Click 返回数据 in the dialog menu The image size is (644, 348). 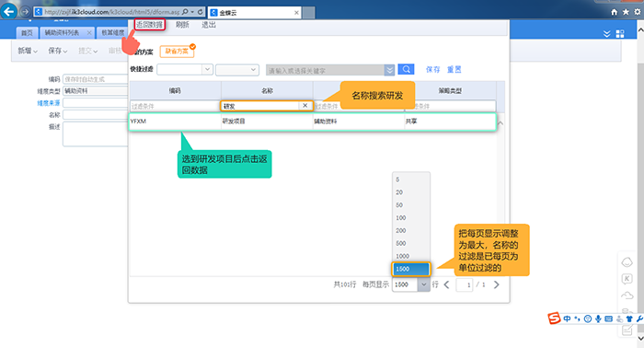(149, 25)
